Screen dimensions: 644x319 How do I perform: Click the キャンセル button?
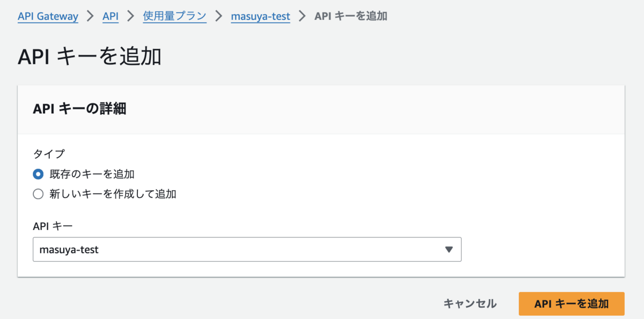pos(470,304)
